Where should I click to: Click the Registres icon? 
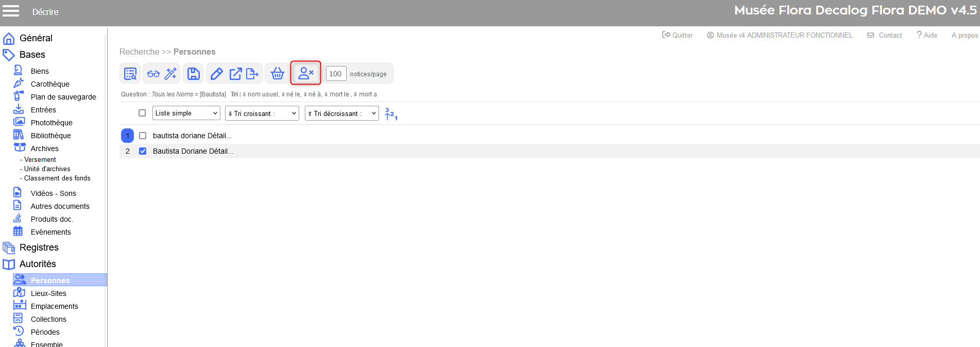tap(9, 248)
